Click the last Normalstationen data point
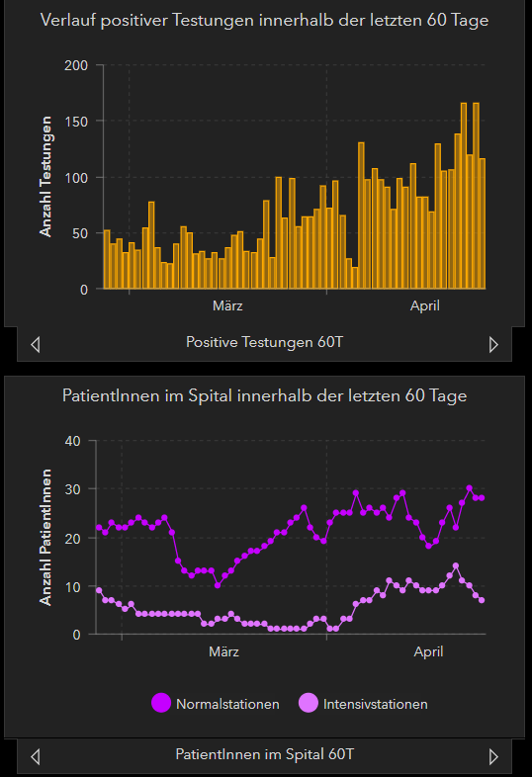 [482, 498]
